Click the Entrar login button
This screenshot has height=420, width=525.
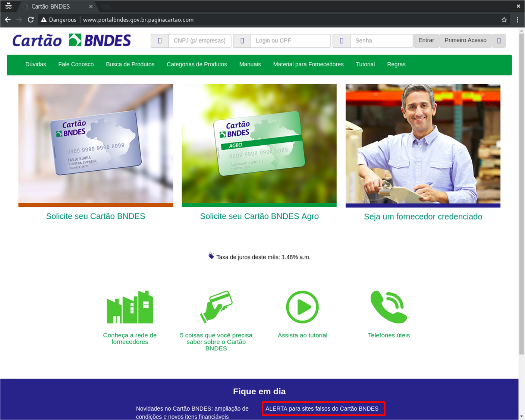pos(426,40)
